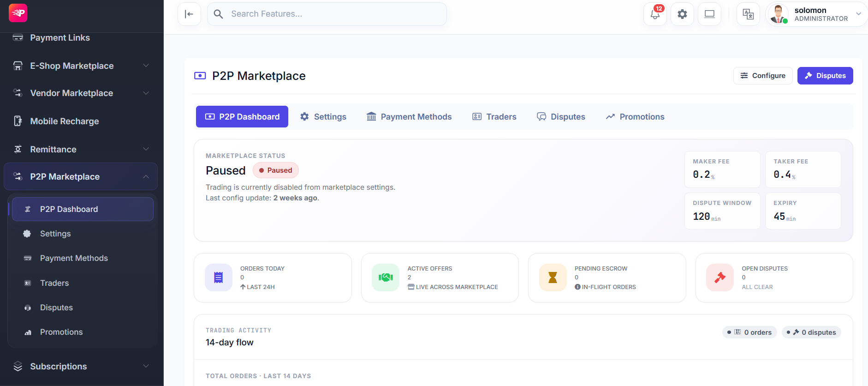Click the E-Shop Marketplace store icon
The width and height of the screenshot is (868, 386).
[18, 66]
